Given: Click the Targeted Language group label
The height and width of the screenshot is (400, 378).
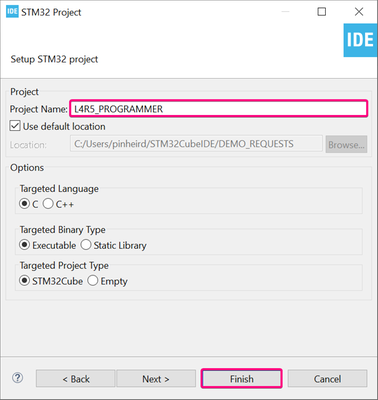Looking at the screenshot, I should 59,189.
